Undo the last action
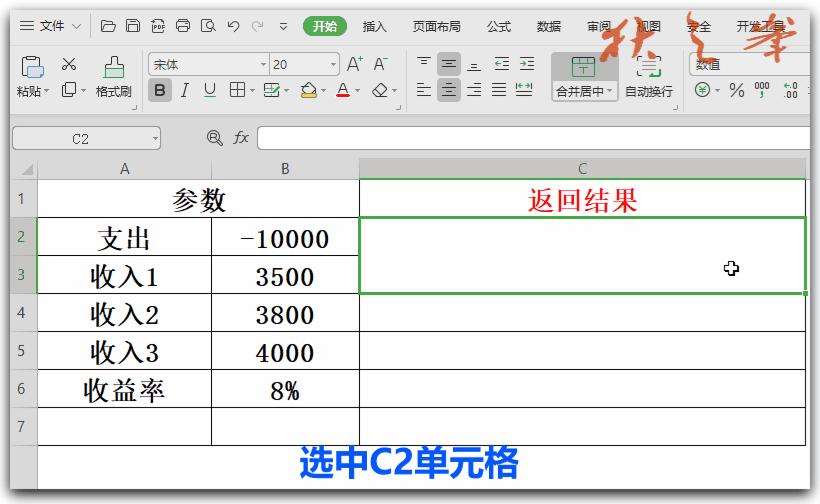The image size is (820, 504). pyautogui.click(x=233, y=26)
